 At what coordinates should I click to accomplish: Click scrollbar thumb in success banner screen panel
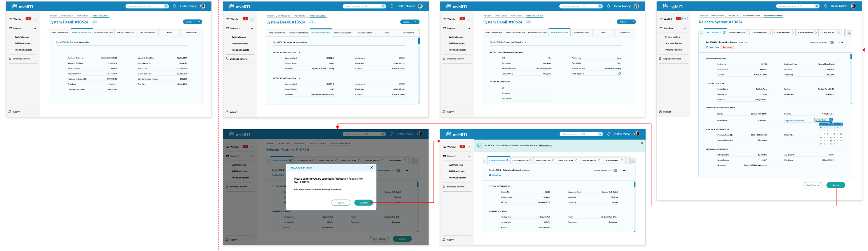click(634, 184)
